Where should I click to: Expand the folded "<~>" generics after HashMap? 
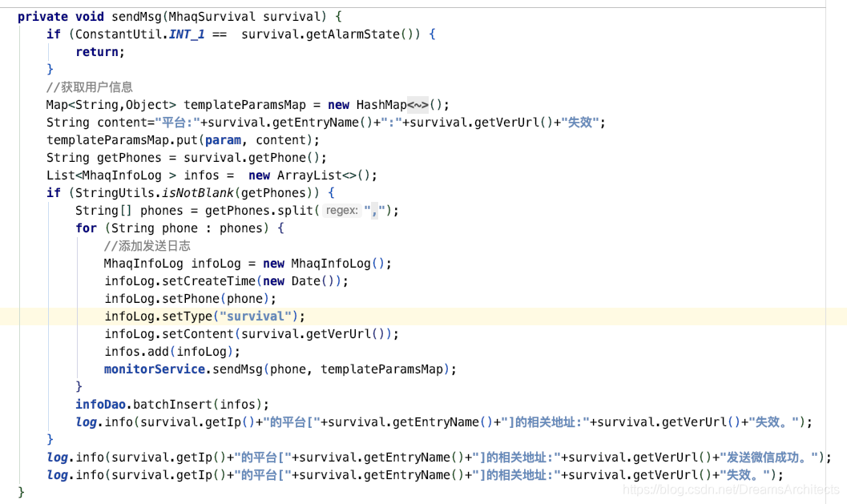[418, 105]
